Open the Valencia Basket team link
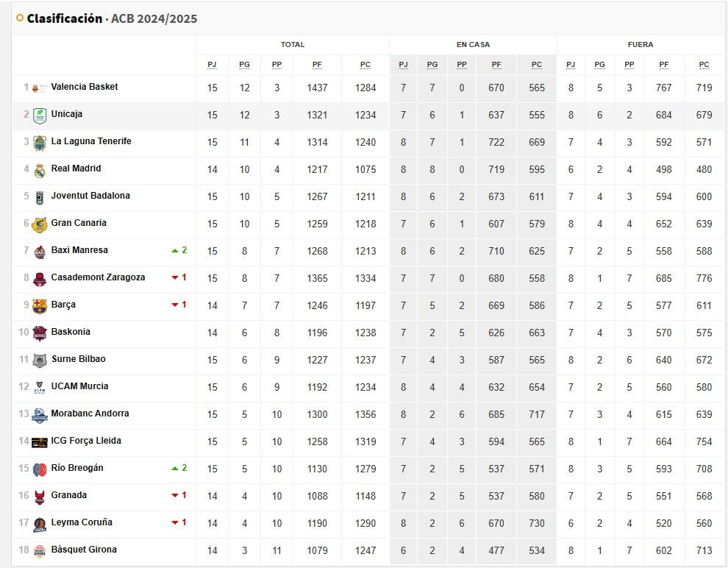This screenshot has height=568, width=728. pyautogui.click(x=85, y=87)
